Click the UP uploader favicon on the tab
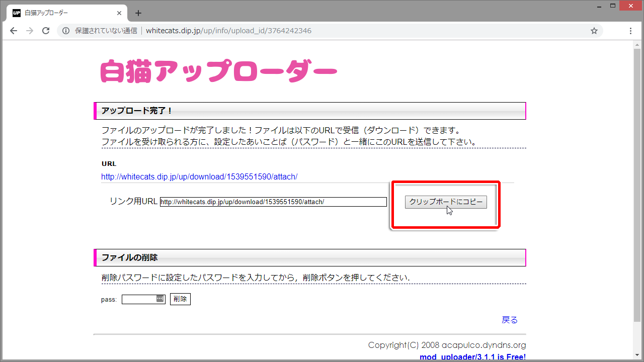This screenshot has width=644, height=362. click(x=16, y=13)
